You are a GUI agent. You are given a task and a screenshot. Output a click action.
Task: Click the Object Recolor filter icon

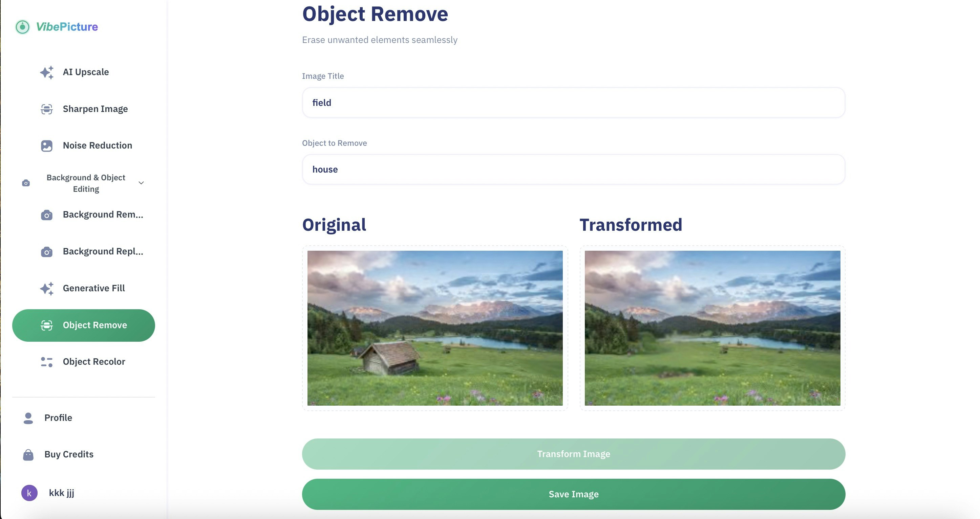coord(46,362)
